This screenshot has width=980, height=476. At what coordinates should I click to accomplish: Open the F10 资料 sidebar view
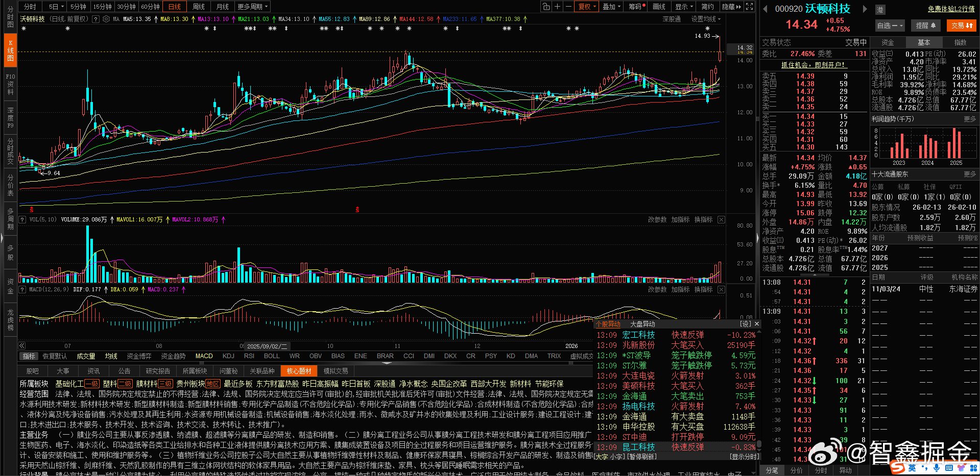[x=10, y=84]
